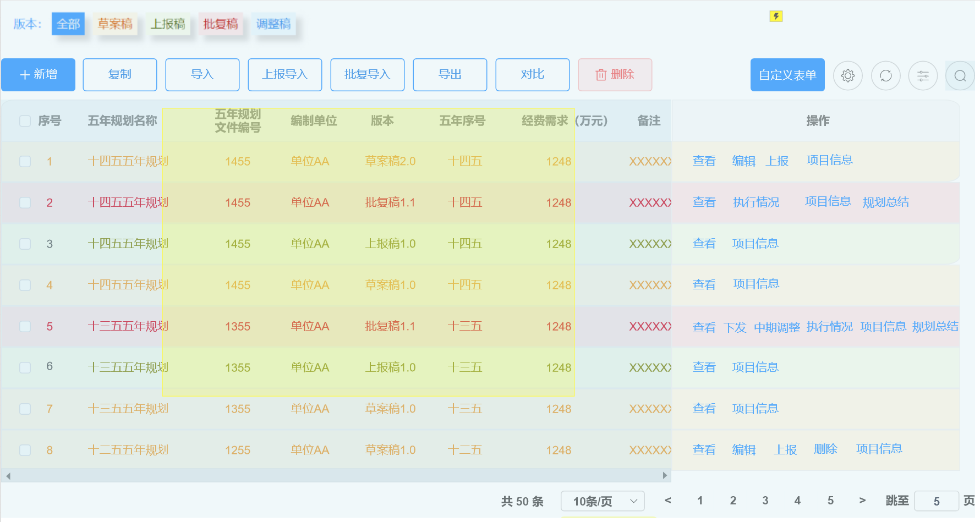This screenshot has height=522, width=980.
Task: Click 查看 in row 6
Action: [704, 367]
